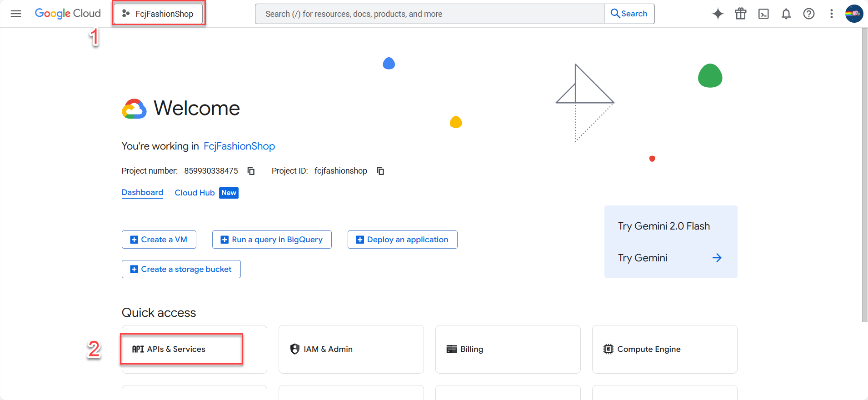Open the Try Gemini 2.0 Flash card
868x400 pixels.
click(x=671, y=242)
